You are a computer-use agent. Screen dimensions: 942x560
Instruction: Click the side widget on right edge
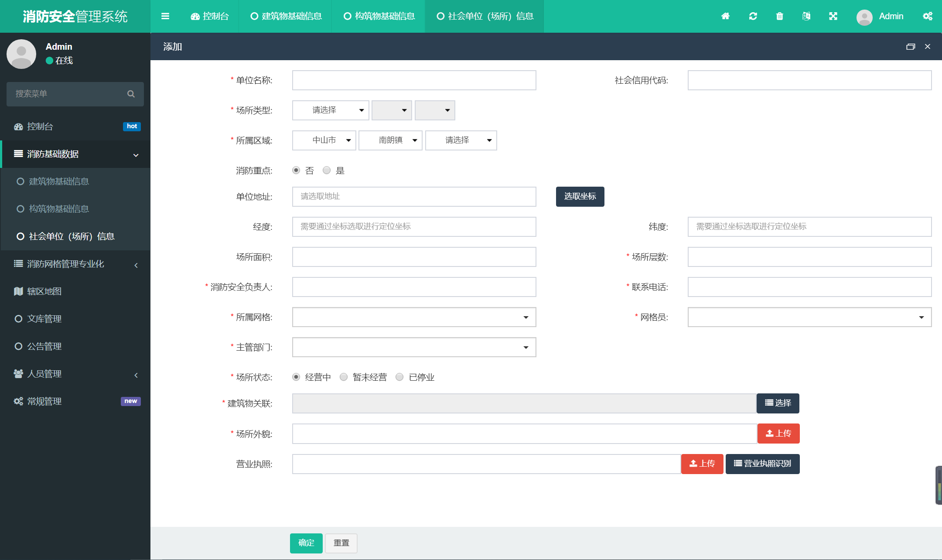tap(939, 485)
